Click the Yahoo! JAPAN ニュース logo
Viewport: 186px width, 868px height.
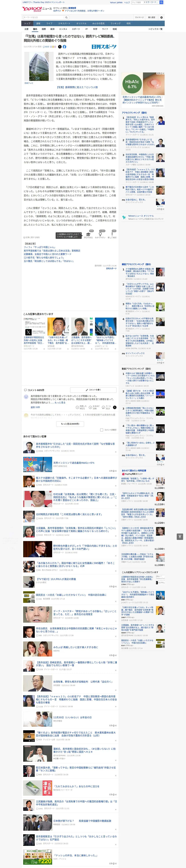(37, 9)
